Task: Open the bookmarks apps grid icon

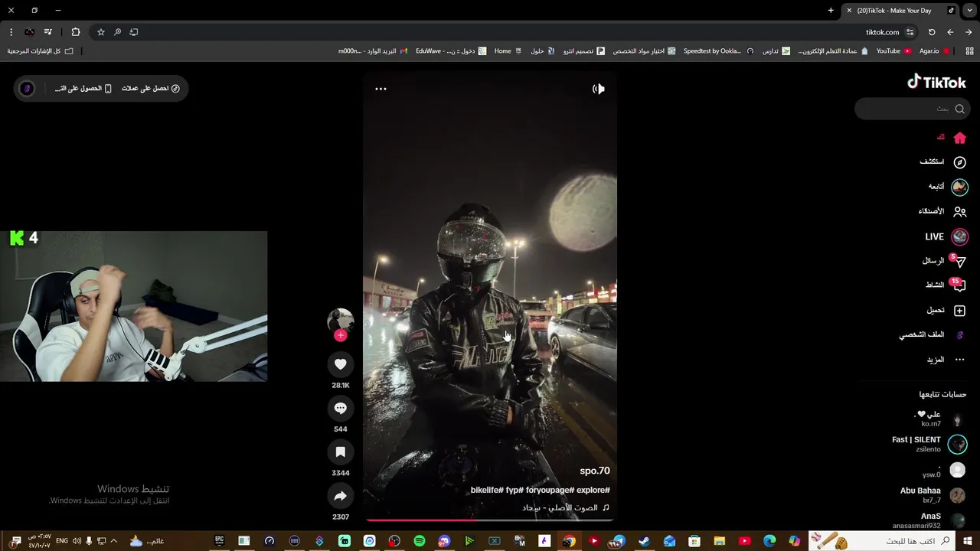Action: pyautogui.click(x=969, y=51)
